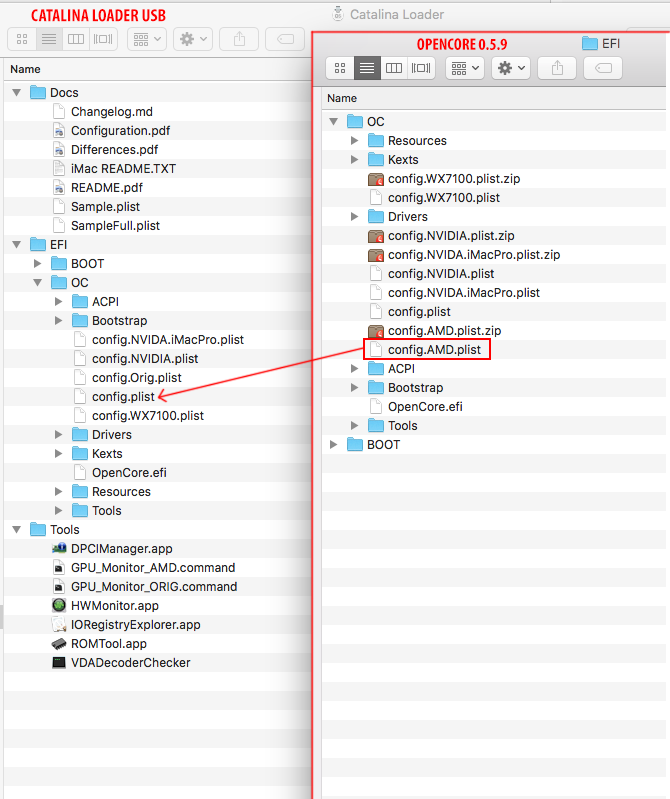This screenshot has width=670, height=799.
Task: Click share button in OpenCore EFI window
Action: [557, 68]
